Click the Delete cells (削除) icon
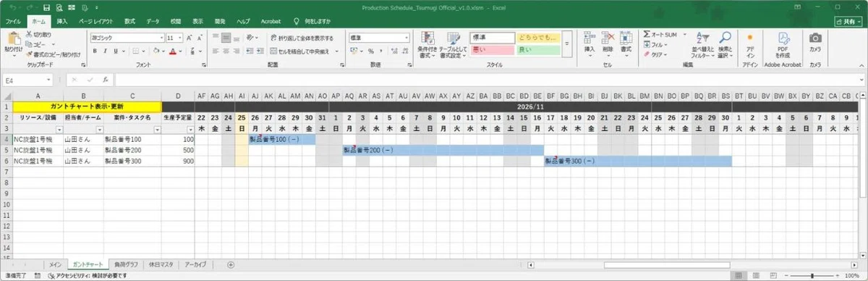The height and width of the screenshot is (281, 868). (x=608, y=38)
